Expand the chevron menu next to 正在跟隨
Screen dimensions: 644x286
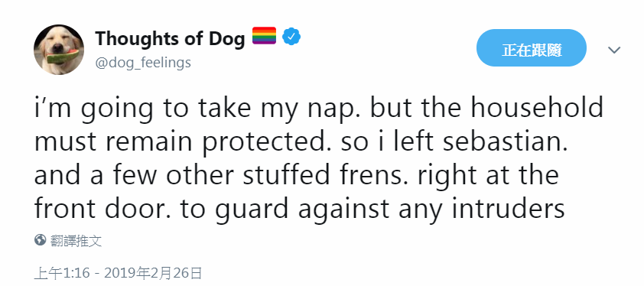tap(614, 50)
